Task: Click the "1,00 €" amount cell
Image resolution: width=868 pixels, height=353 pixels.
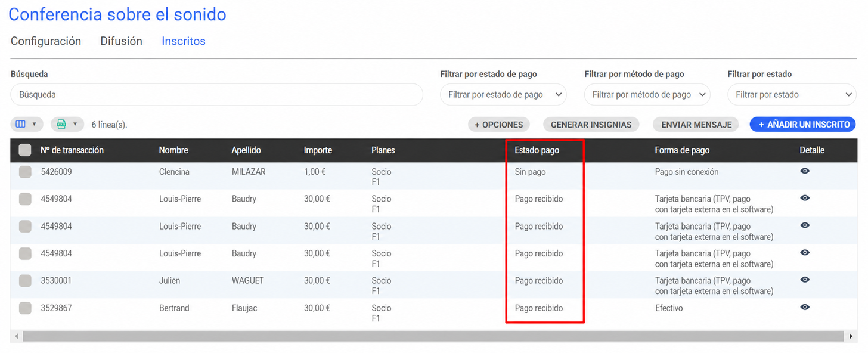Action: coord(316,172)
